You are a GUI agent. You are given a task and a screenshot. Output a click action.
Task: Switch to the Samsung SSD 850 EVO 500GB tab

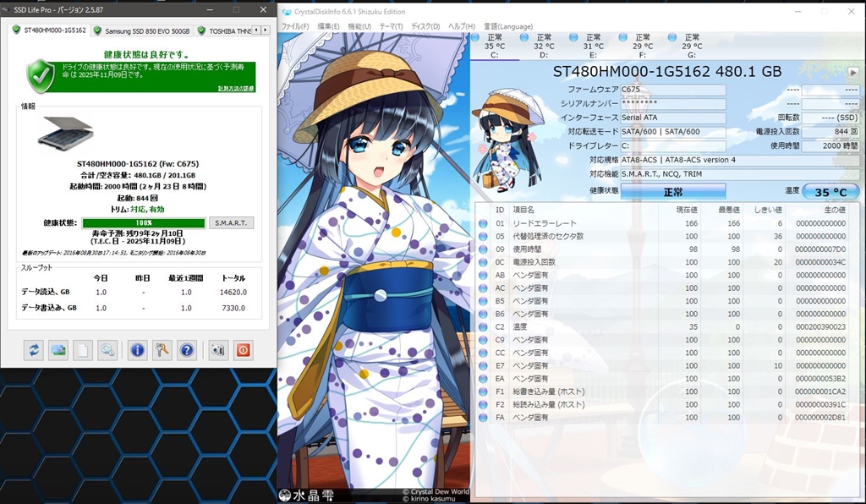tap(142, 31)
